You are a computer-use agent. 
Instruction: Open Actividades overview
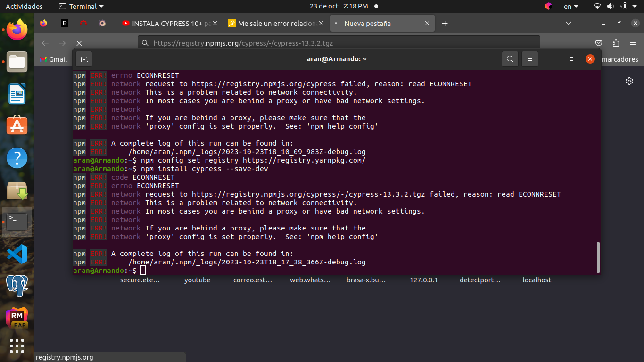click(x=24, y=6)
